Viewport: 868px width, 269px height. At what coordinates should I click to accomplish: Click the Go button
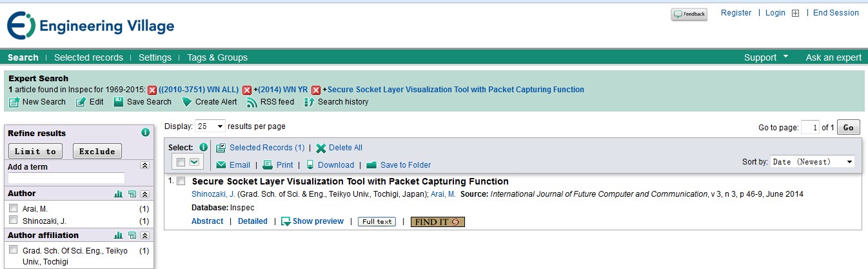tap(848, 128)
